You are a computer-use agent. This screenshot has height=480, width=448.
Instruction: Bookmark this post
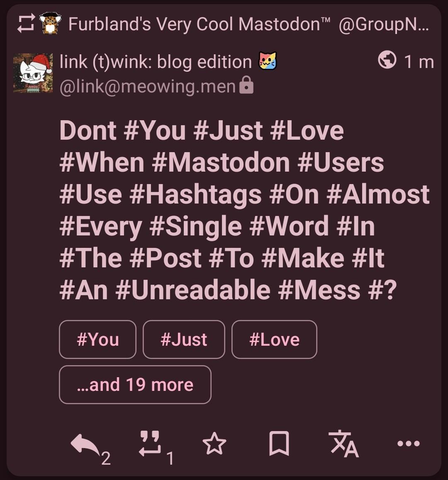click(x=279, y=444)
